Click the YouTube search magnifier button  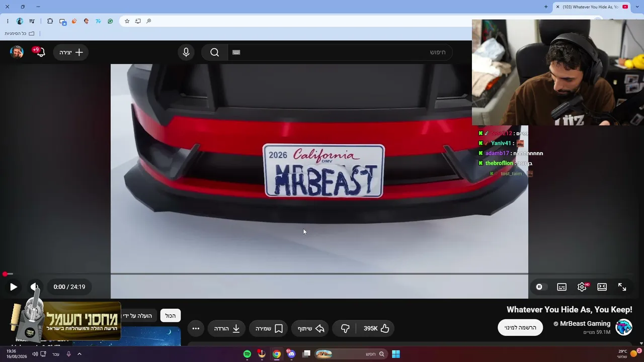(x=215, y=52)
